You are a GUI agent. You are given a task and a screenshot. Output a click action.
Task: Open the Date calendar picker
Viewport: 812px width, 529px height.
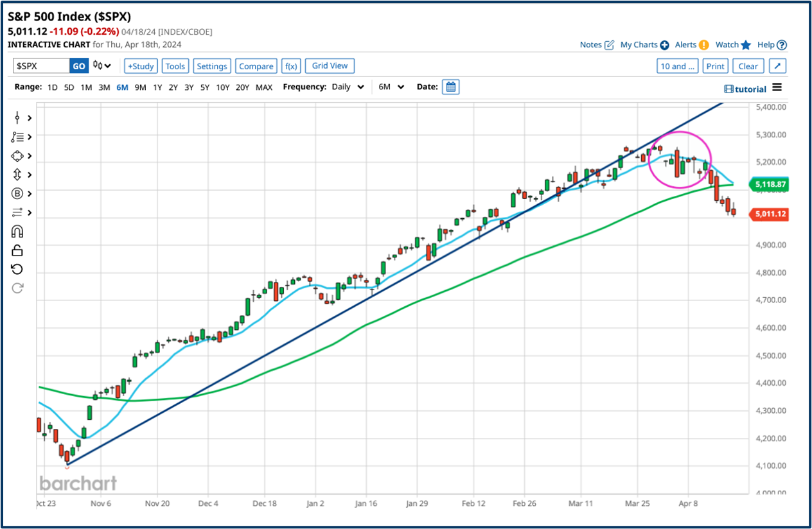(450, 87)
